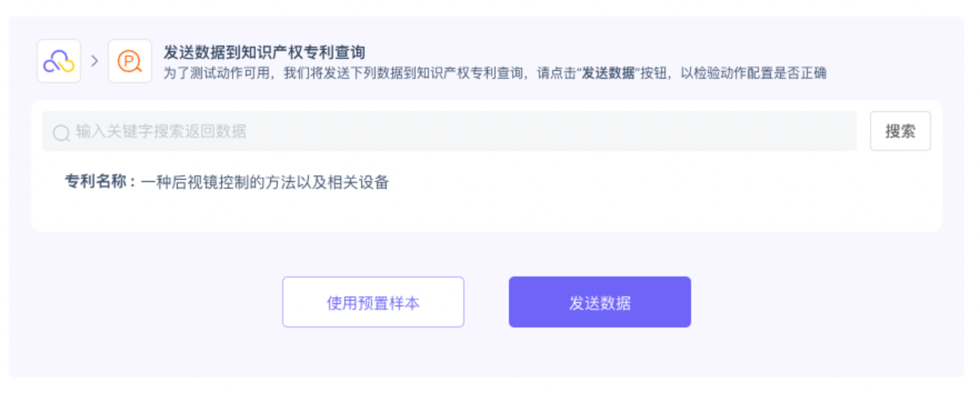
Task: Click the magnifier icon inside the search field
Action: [61, 133]
